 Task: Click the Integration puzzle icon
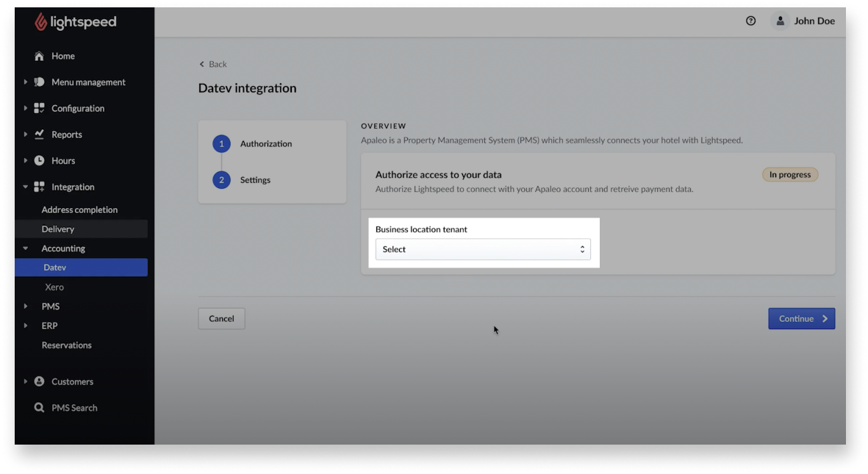tap(39, 187)
